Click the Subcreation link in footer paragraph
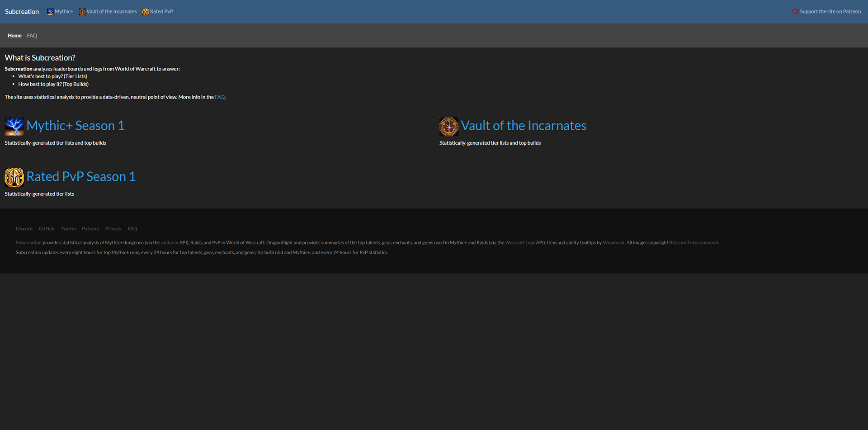 [28, 243]
